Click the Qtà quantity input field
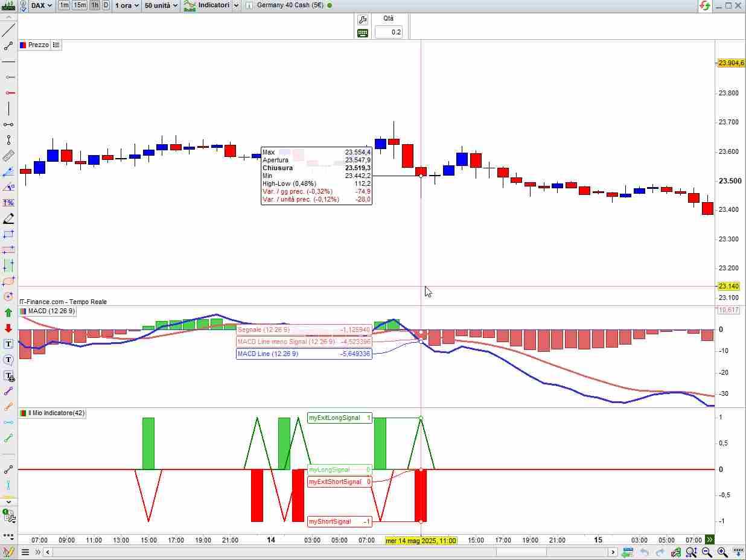 [x=389, y=32]
